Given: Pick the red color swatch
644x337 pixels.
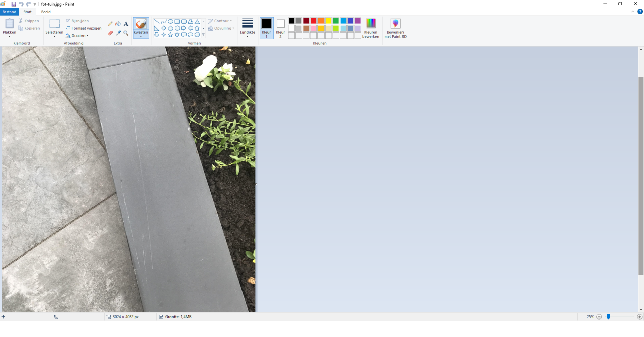Looking at the screenshot, I should pos(313,21).
